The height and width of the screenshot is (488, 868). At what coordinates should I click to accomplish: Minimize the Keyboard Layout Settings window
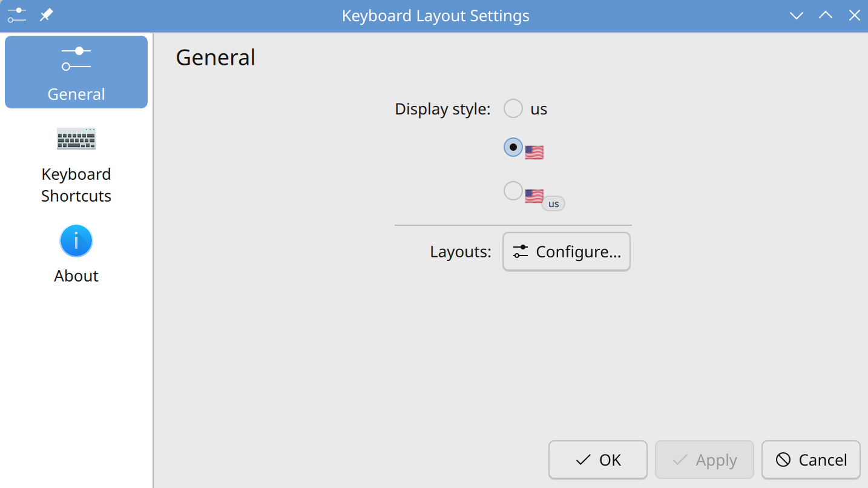(x=797, y=15)
